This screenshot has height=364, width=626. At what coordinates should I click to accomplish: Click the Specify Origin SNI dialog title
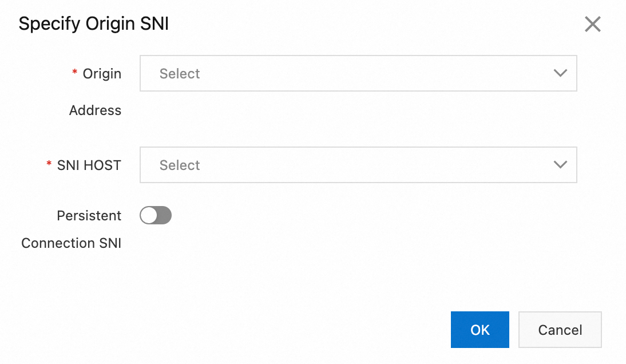click(93, 24)
